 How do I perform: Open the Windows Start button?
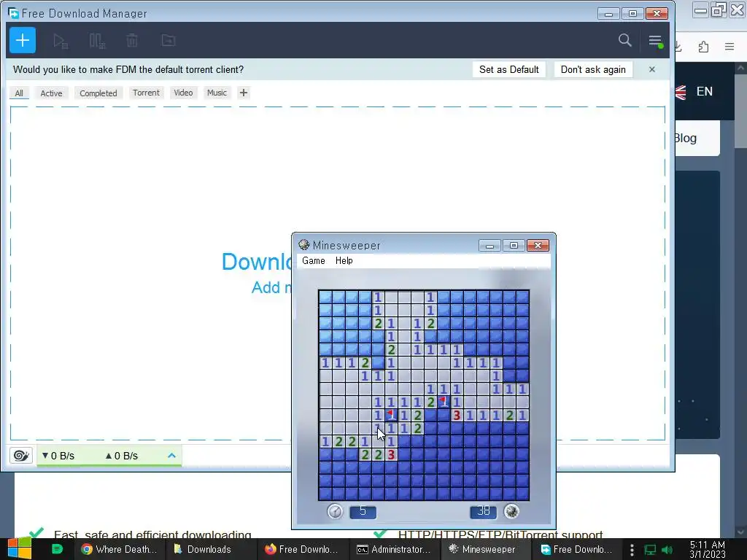pos(19,549)
